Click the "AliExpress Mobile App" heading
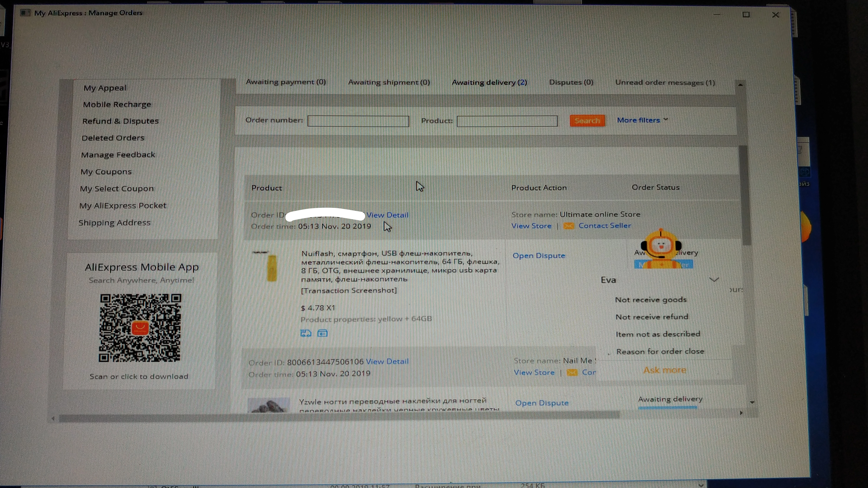868x488 pixels. (141, 267)
